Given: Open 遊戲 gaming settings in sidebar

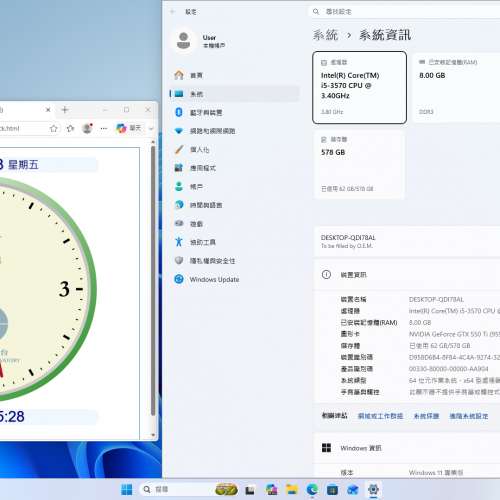Looking at the screenshot, I should tap(234, 224).
